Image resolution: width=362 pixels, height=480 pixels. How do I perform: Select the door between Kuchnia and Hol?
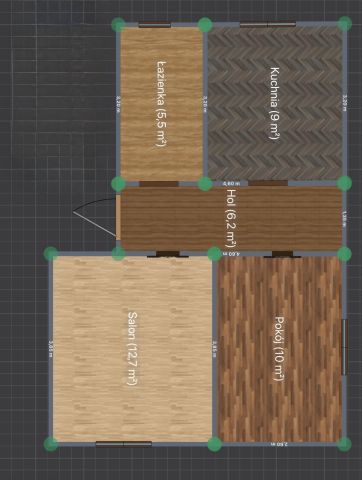(x=268, y=183)
